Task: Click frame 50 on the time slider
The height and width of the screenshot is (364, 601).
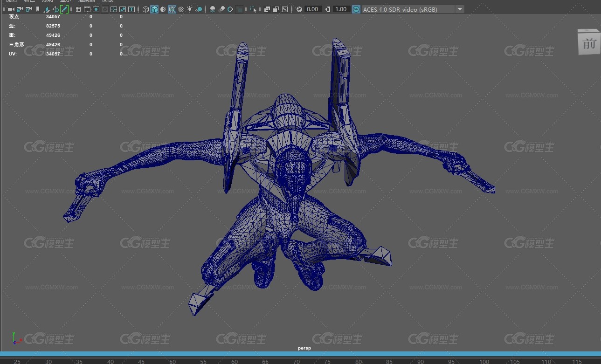Action: pyautogui.click(x=173, y=361)
